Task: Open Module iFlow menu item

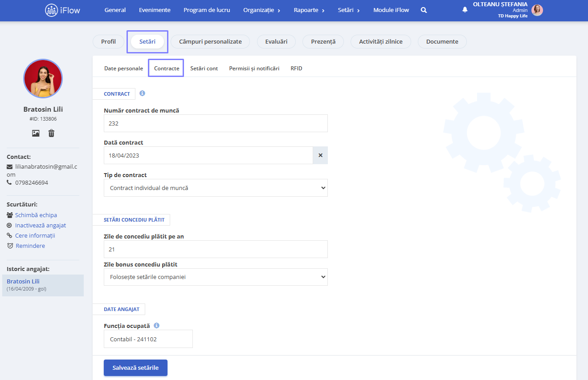Action: pos(391,10)
